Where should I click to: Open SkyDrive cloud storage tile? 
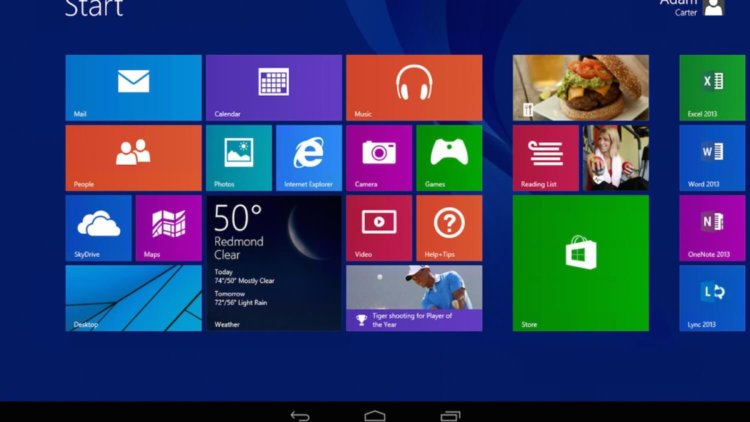point(98,228)
